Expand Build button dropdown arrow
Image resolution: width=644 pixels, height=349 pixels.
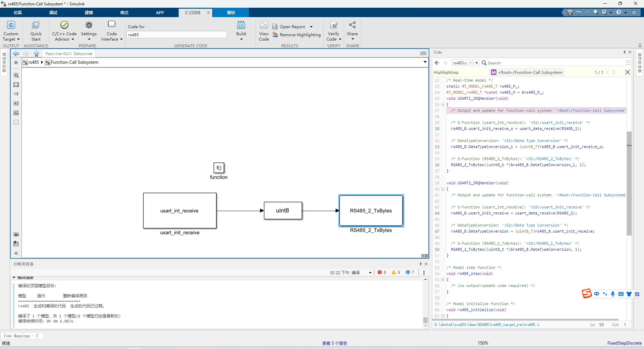(x=241, y=39)
